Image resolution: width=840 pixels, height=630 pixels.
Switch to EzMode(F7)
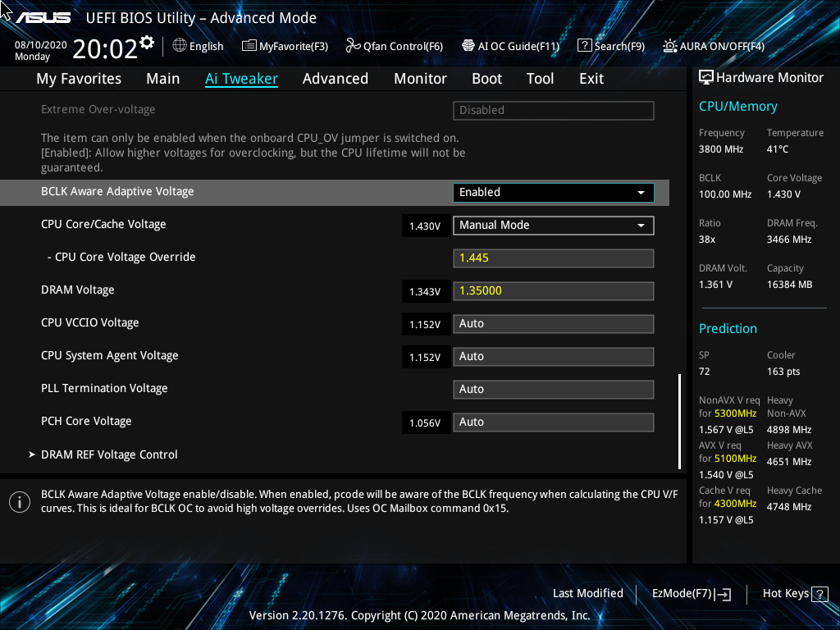(691, 594)
